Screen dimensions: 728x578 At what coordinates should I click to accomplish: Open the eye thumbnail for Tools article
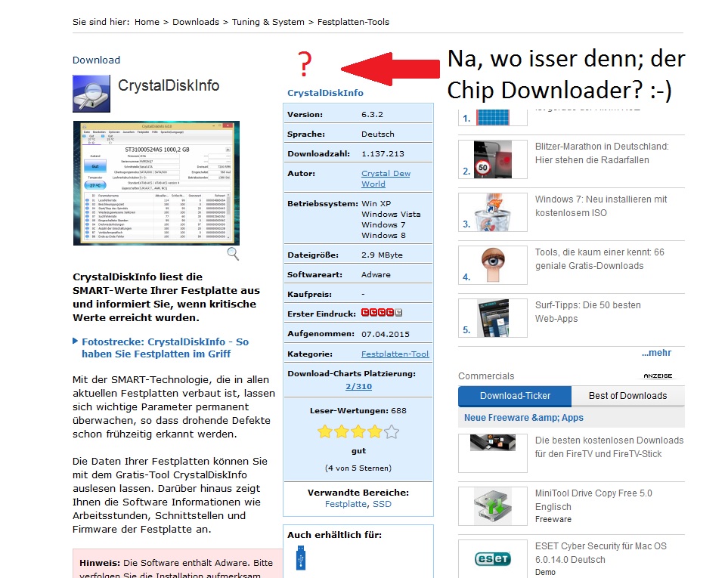(493, 265)
